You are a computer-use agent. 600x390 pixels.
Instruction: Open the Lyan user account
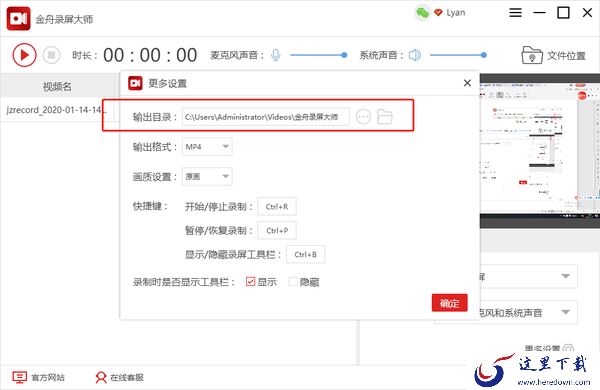coord(456,13)
